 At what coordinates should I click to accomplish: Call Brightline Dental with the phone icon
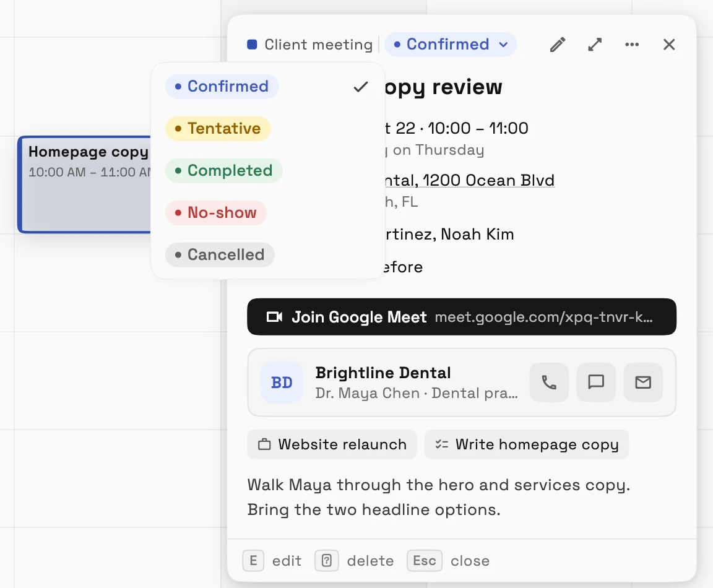[549, 382]
